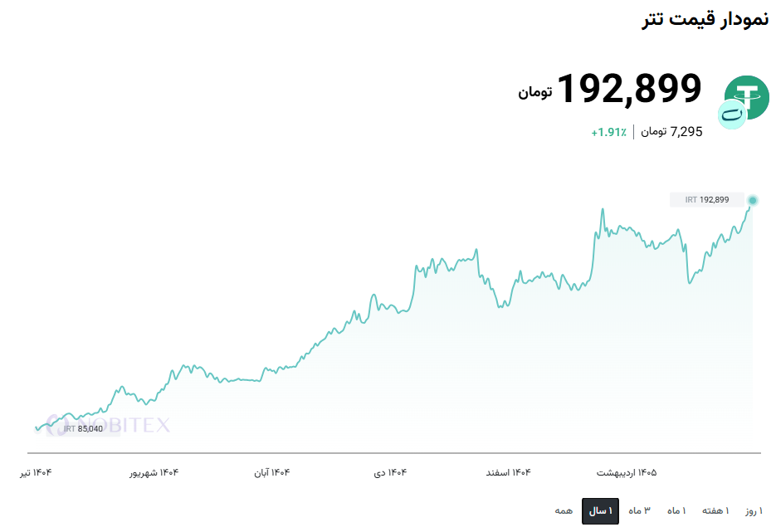The height and width of the screenshot is (532, 776).
Task: Click the IRT 192,899 price label
Action: pyautogui.click(x=707, y=200)
